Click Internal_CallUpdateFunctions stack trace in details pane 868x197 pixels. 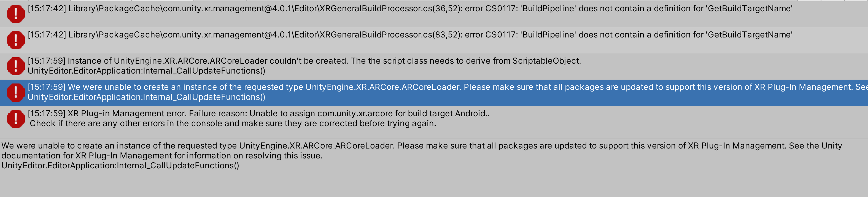[120, 166]
